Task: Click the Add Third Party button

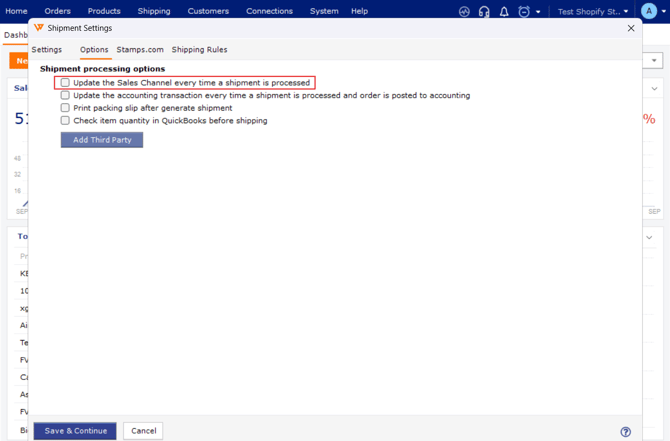Action: click(102, 140)
